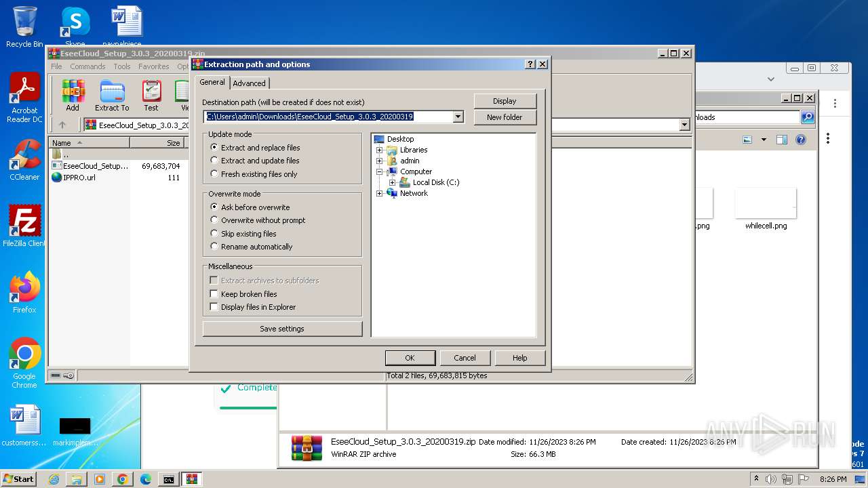This screenshot has height=488, width=868.
Task: Open the customerss Word document icon
Action: (24, 426)
